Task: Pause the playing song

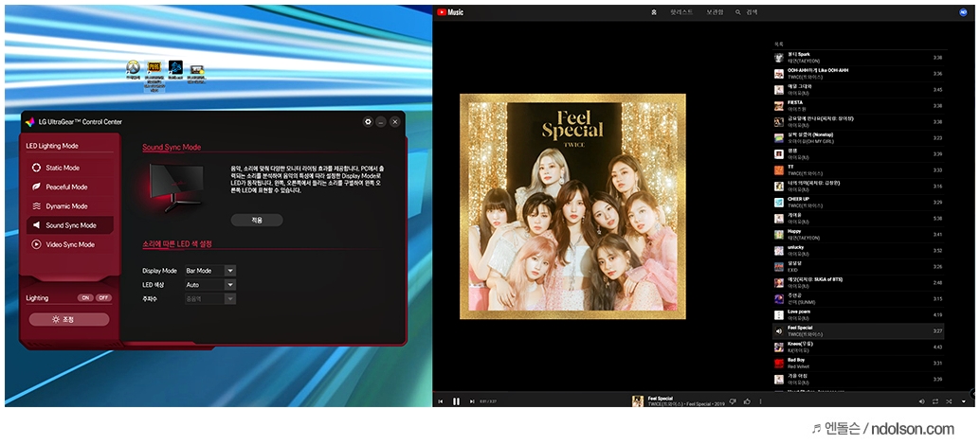Action: (x=456, y=401)
